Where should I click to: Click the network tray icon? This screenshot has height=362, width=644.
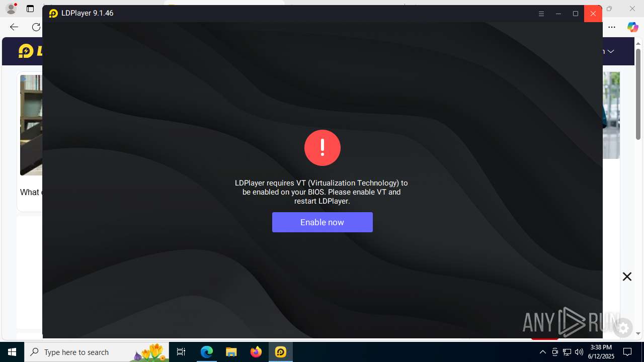pyautogui.click(x=567, y=352)
